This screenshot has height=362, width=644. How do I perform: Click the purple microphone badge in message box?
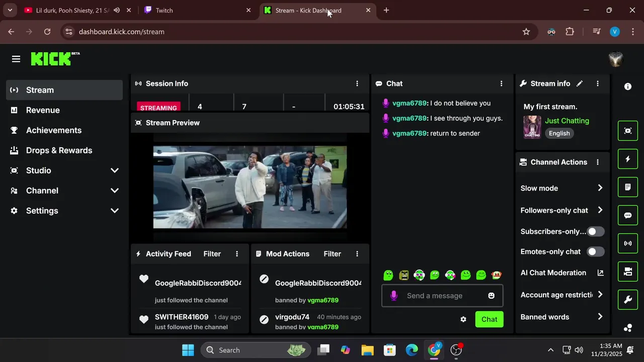[394, 296]
